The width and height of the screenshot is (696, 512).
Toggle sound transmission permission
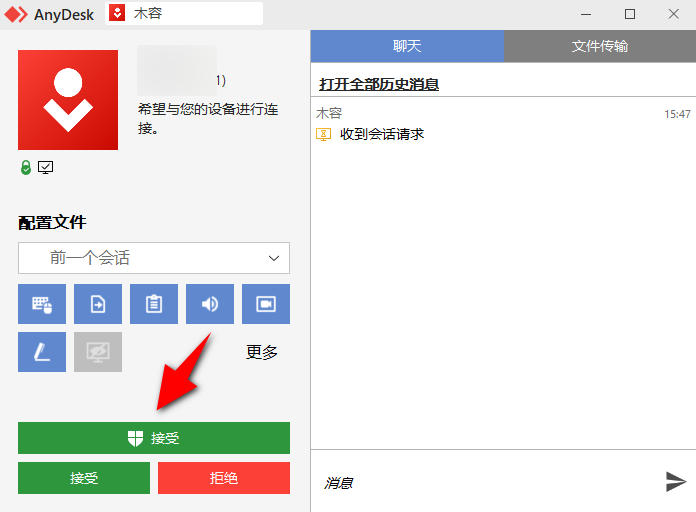210,304
